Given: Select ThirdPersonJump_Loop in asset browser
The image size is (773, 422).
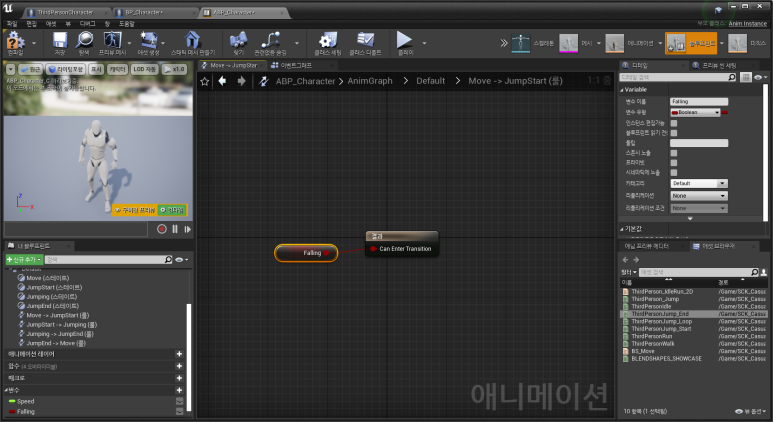Looking at the screenshot, I should click(x=661, y=321).
